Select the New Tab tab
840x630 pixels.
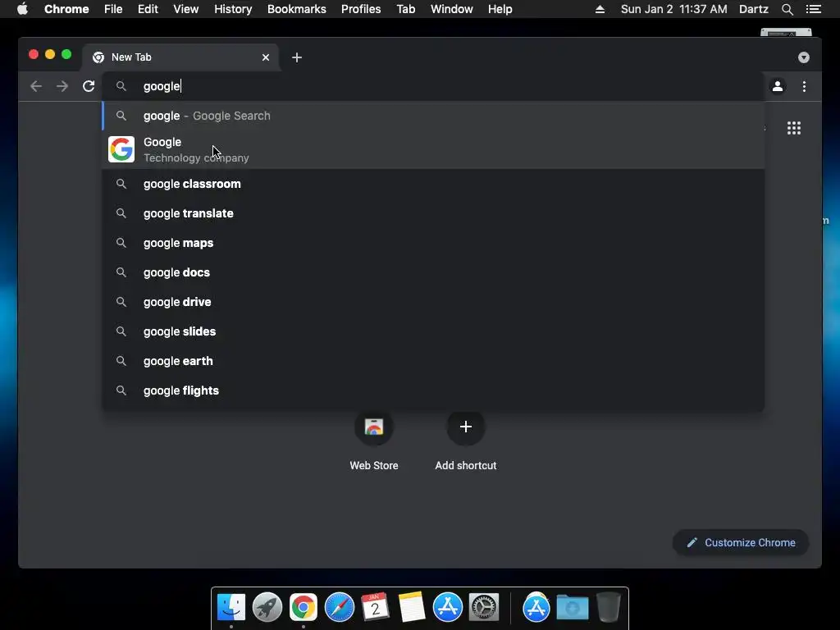[180, 57]
